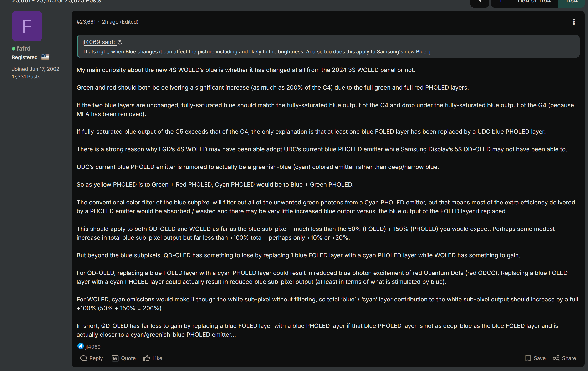Jump to quoted post via arrow icon
Image resolution: width=588 pixels, height=371 pixels.
[x=120, y=42]
